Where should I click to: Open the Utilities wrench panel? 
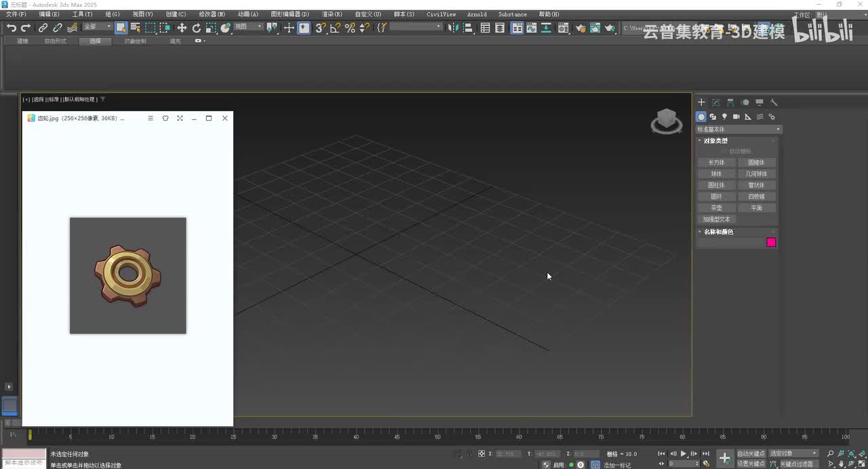tap(774, 102)
